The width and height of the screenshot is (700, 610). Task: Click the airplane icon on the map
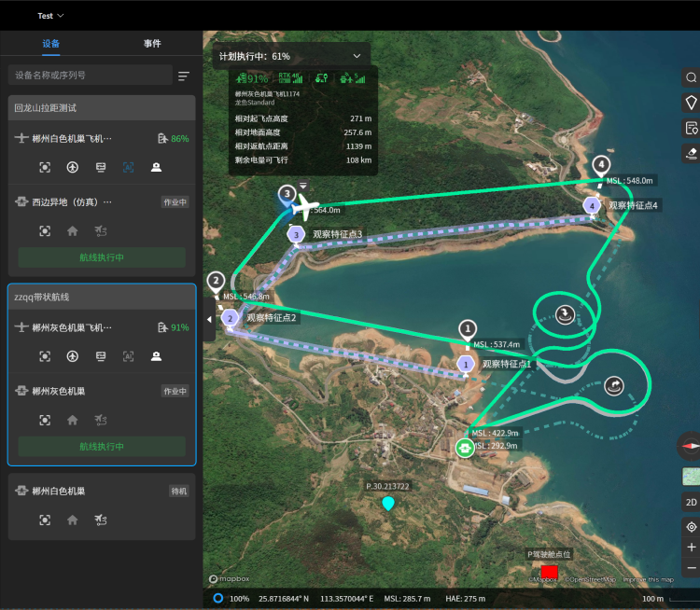point(302,206)
